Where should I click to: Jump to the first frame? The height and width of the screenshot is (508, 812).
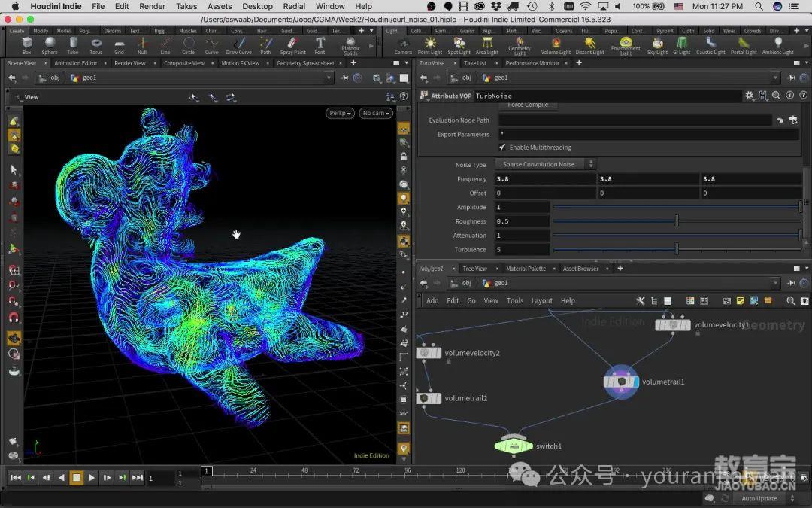tap(16, 477)
